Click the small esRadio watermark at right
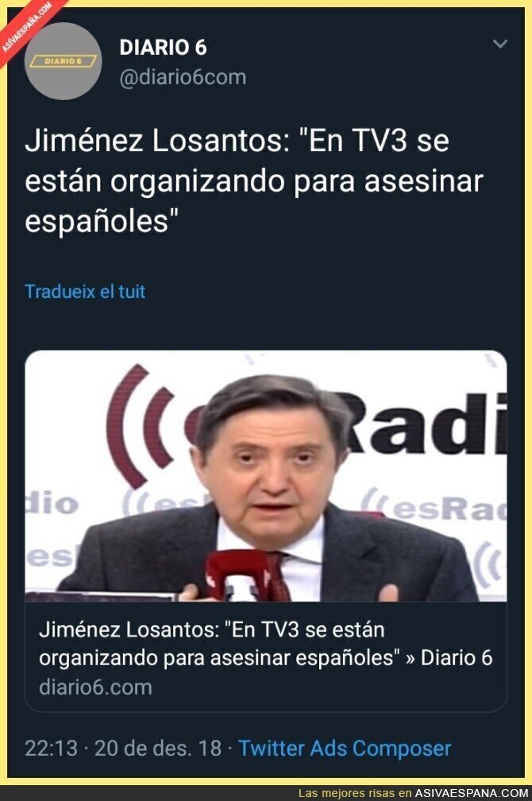 [x=434, y=507]
